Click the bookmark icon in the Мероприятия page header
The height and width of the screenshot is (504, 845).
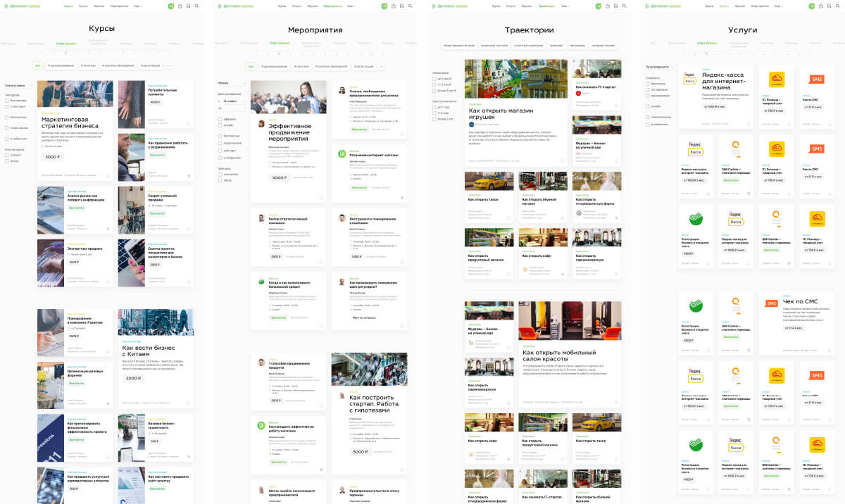401,6
